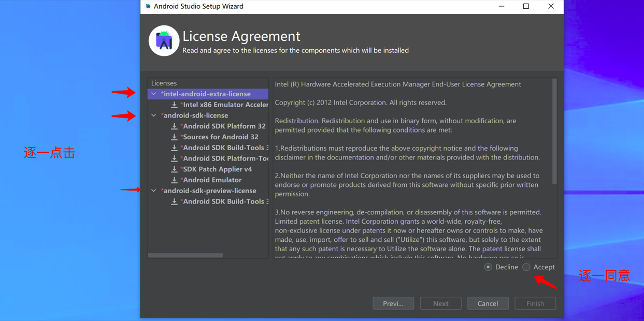Select android-sdk-license in the tree
The height and width of the screenshot is (321, 644).
point(194,115)
